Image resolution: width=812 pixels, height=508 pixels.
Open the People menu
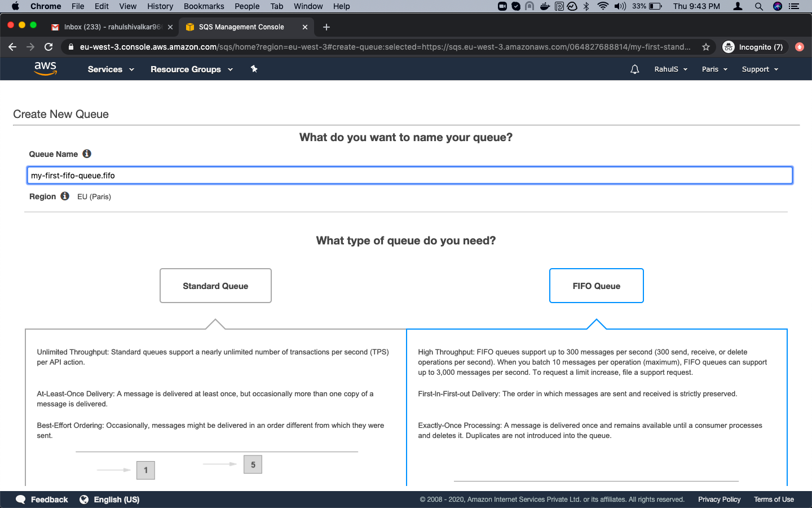(x=247, y=6)
